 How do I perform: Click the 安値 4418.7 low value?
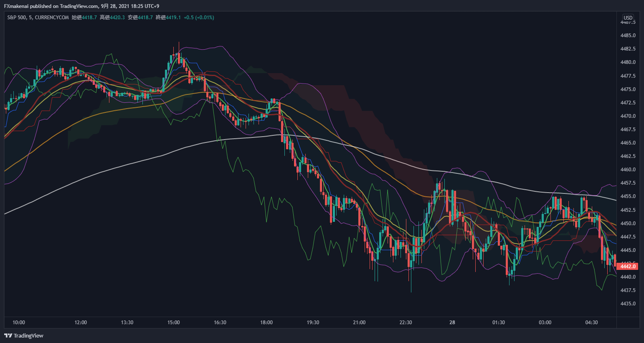coord(140,18)
